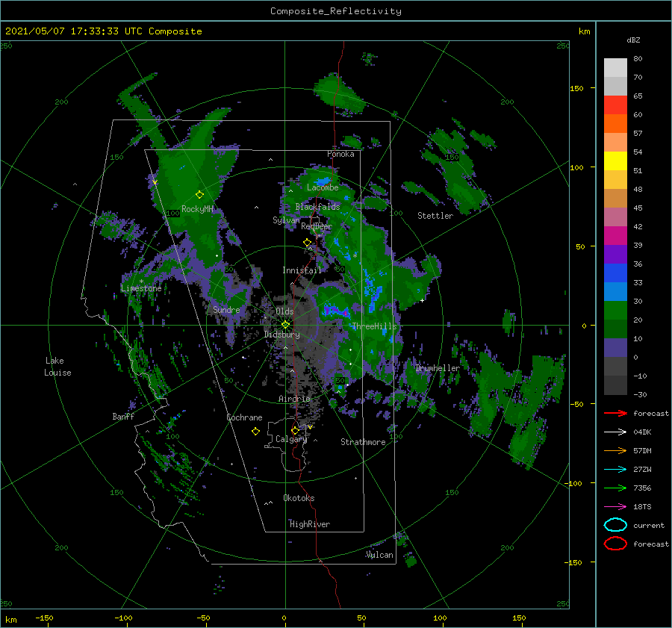
Task: Click the yellow Y marker northwest of RockyMH
Action: click(155, 183)
